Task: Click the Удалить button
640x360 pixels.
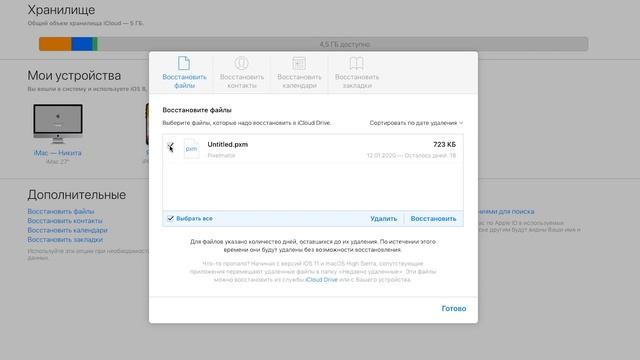Action: 383,219
